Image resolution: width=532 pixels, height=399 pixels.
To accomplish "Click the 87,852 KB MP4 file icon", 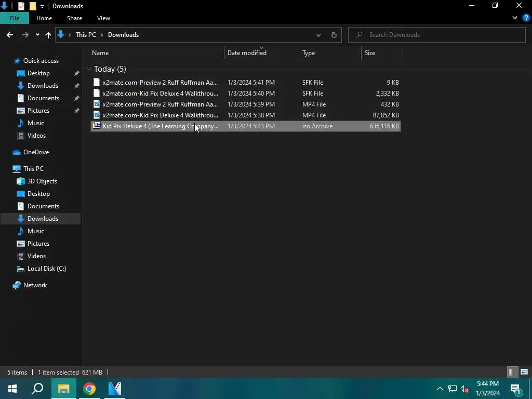I will click(x=97, y=115).
